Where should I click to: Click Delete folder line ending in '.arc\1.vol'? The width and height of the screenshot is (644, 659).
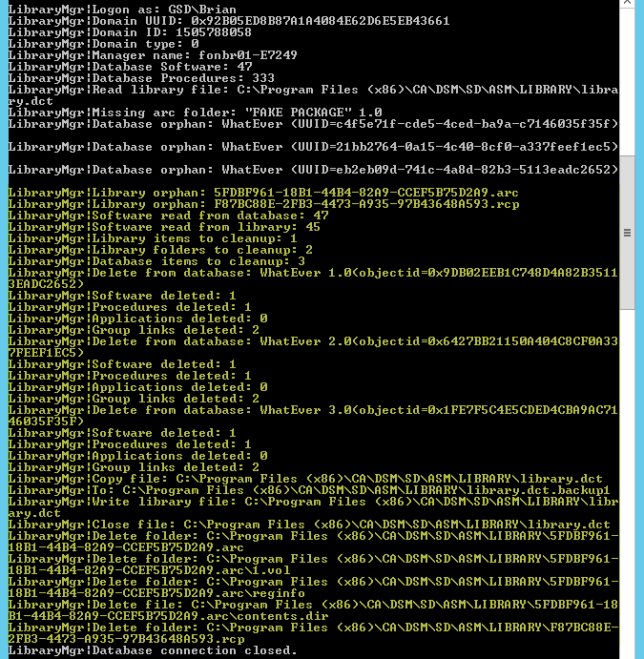point(313,565)
